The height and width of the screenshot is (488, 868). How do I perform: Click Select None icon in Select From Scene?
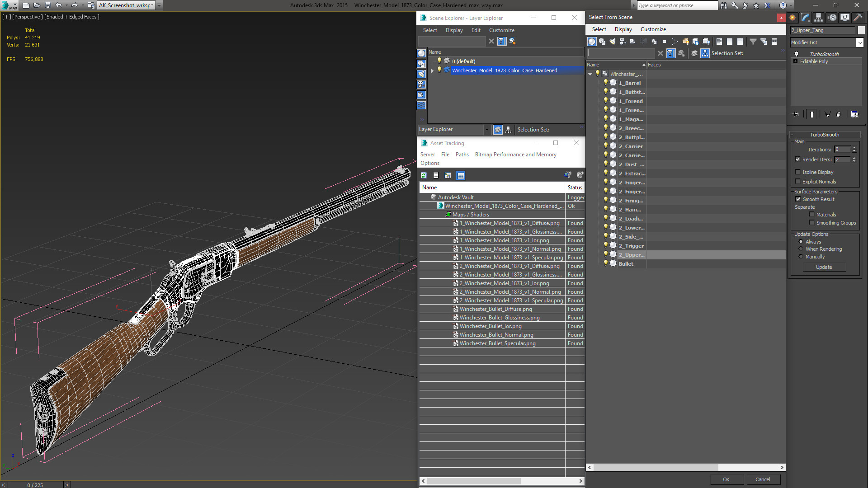(730, 42)
